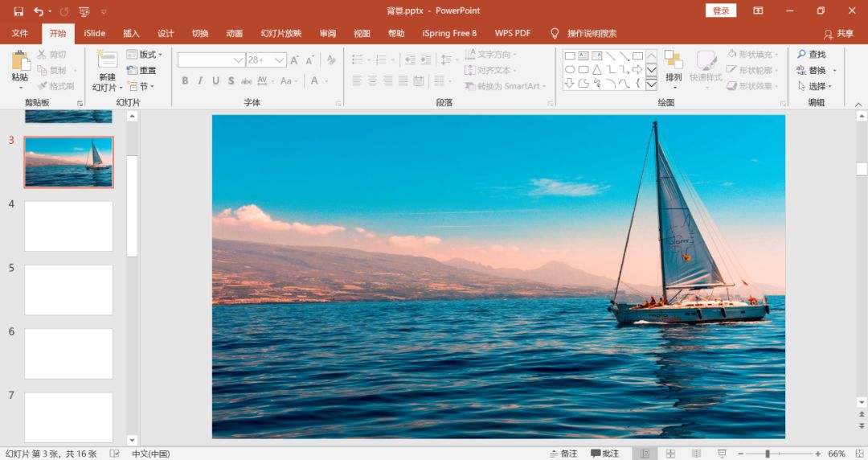
Task: Expand the Layout (版式) dropdown
Action: coord(145,55)
